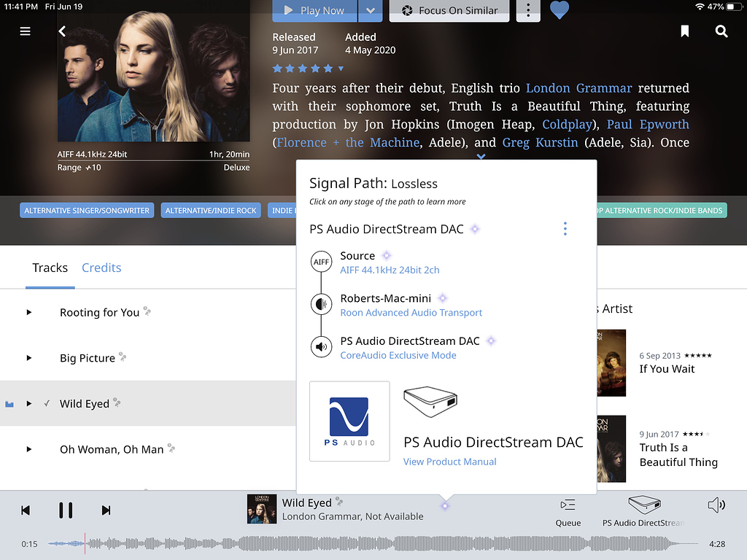Open the volume control icon
Screen dimensions: 747x560
[x=716, y=505]
